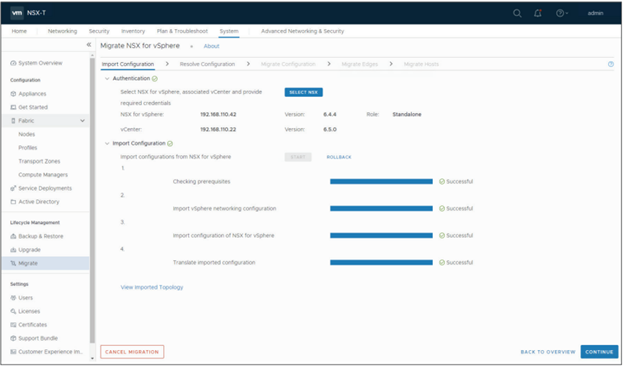Click NSX for vSphere IP 192.168.110.42
This screenshot has width=624, height=366.
tap(218, 115)
